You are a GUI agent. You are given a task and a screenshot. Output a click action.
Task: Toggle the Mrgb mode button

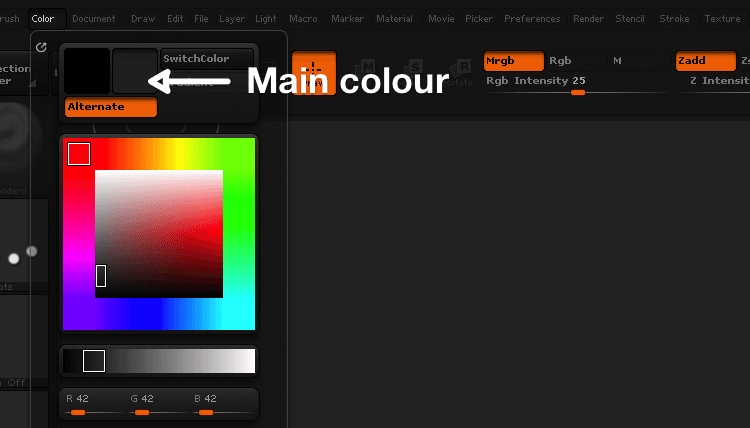513,61
